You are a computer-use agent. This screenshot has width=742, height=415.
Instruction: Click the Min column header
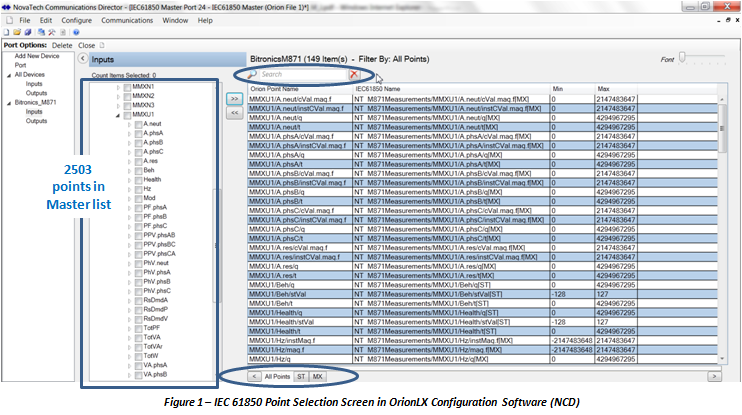[x=572, y=89]
